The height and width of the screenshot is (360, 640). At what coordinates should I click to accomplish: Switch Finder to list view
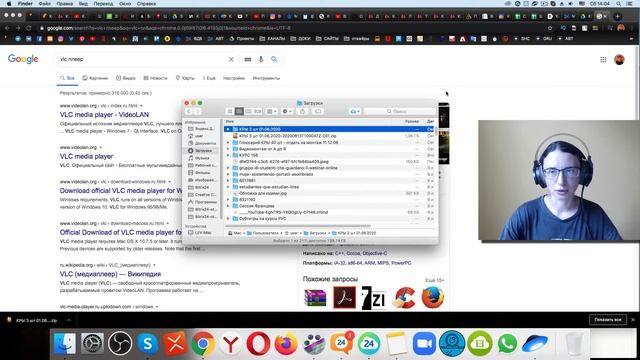[239, 111]
